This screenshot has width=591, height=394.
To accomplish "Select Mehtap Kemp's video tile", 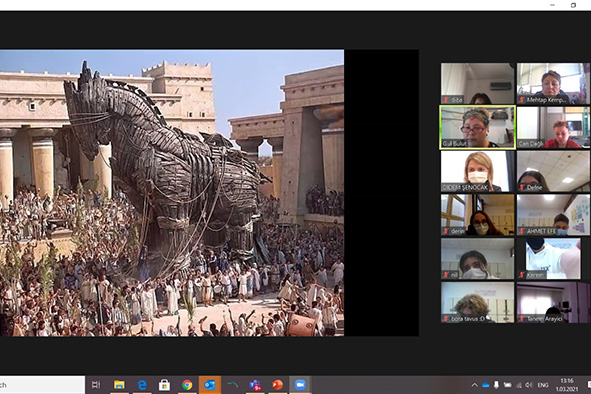I will click(x=553, y=83).
